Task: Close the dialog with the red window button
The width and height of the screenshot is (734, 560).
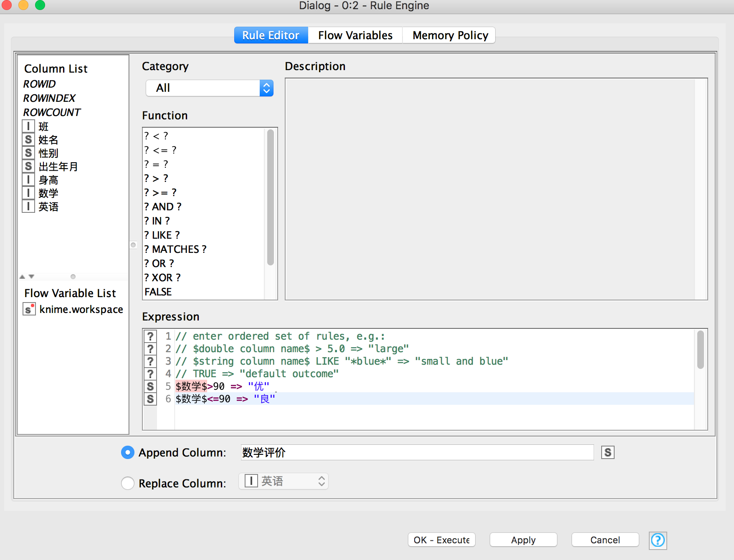Action: pyautogui.click(x=7, y=5)
